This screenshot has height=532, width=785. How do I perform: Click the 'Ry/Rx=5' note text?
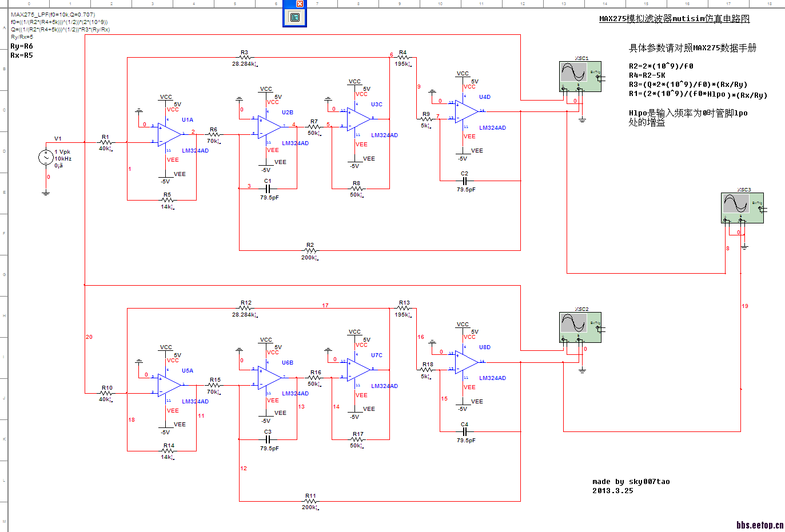[x=22, y=37]
